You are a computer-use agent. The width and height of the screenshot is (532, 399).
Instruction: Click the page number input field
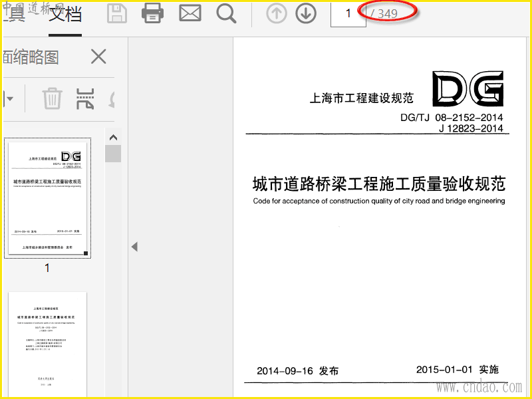pos(348,13)
